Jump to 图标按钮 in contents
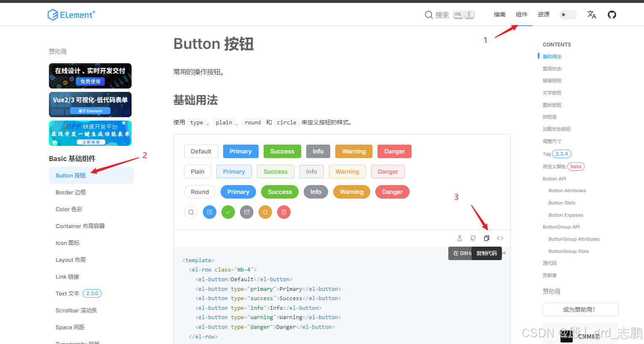The image size is (644, 344). tap(552, 105)
